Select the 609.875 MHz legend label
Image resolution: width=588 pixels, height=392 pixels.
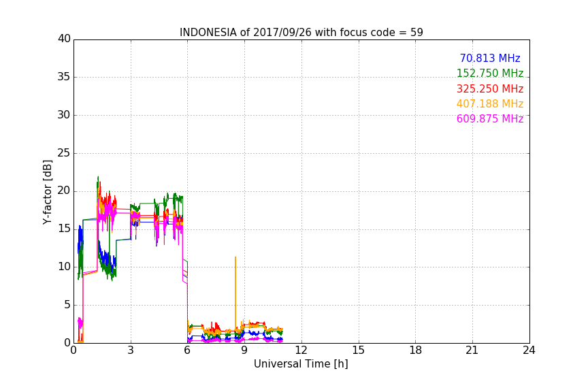coord(490,119)
